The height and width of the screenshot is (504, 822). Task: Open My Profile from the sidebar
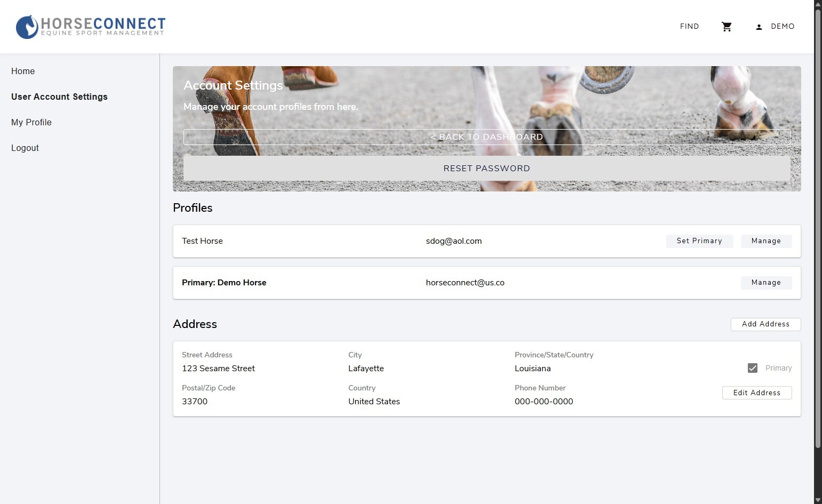coord(31,123)
